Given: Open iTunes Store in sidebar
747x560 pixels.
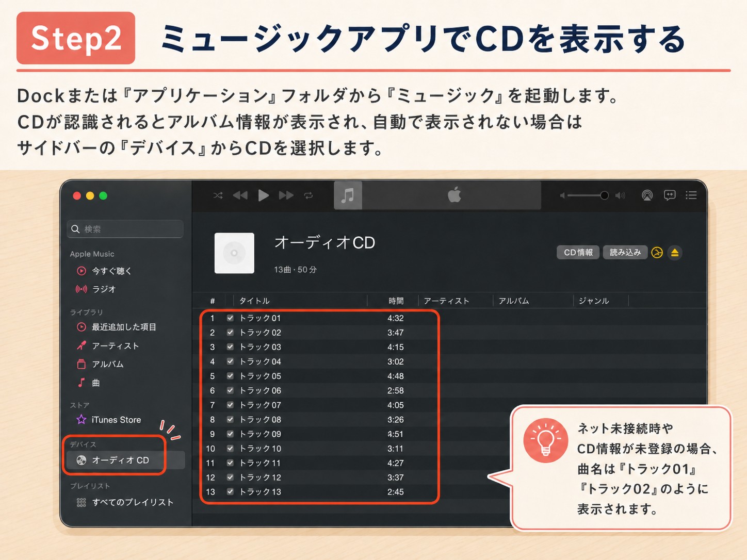Looking at the screenshot, I should click(x=116, y=420).
